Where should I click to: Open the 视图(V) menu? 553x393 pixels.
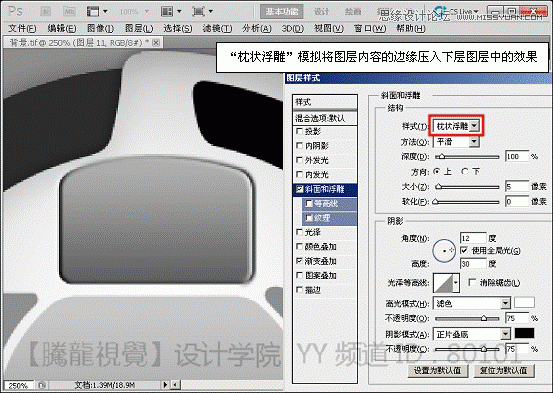tap(329, 28)
